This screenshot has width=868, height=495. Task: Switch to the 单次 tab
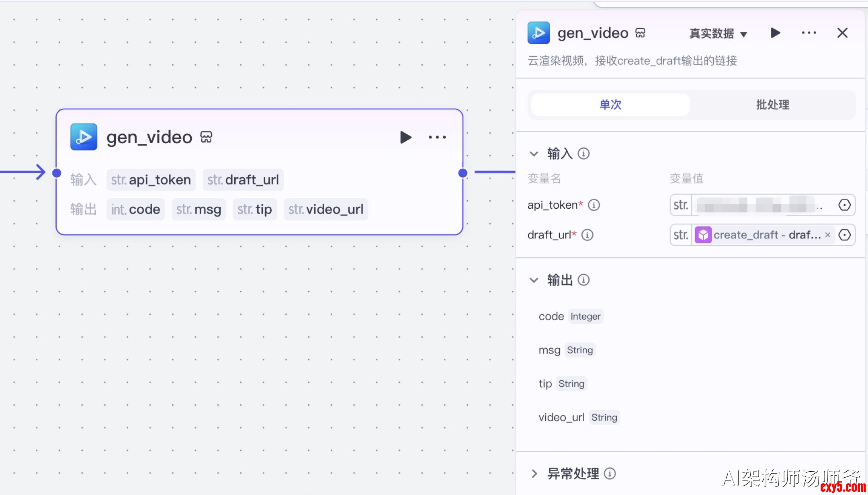click(x=610, y=105)
